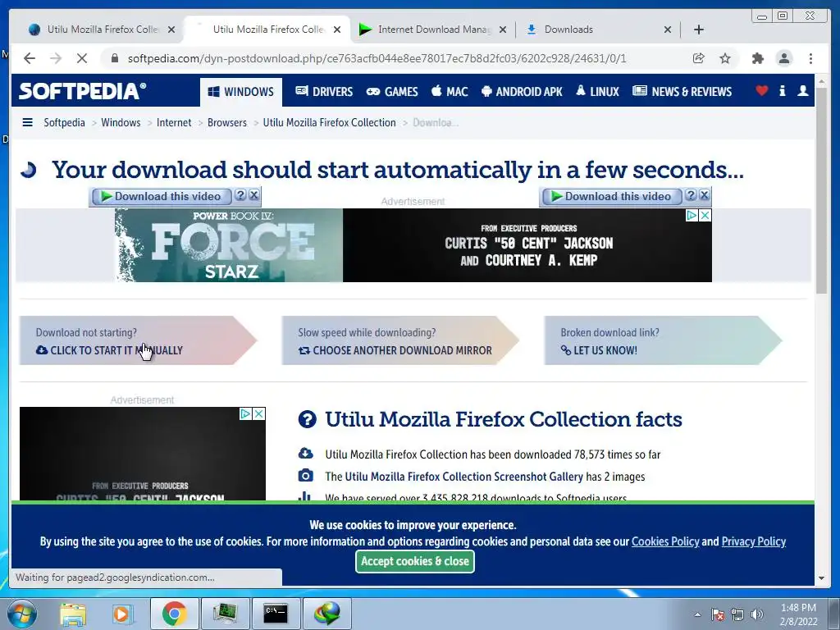840x630 pixels.
Task: Switch to the Internet Download Manager tab
Action: (x=433, y=30)
